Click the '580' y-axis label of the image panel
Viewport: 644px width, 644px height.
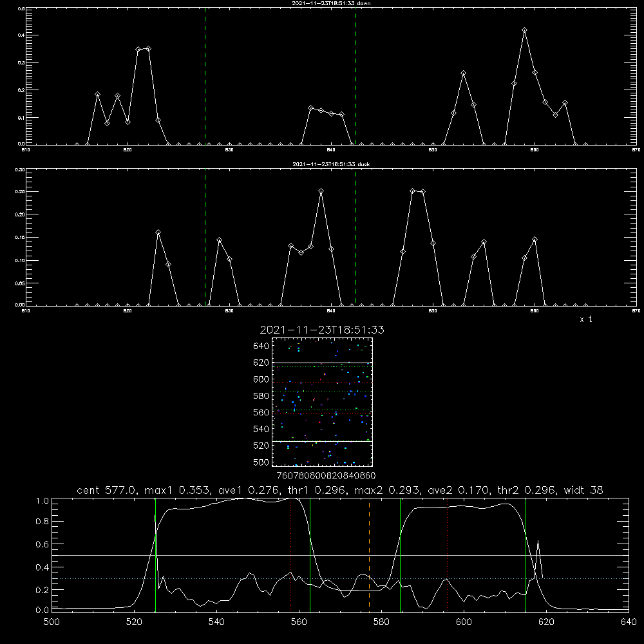point(261,396)
